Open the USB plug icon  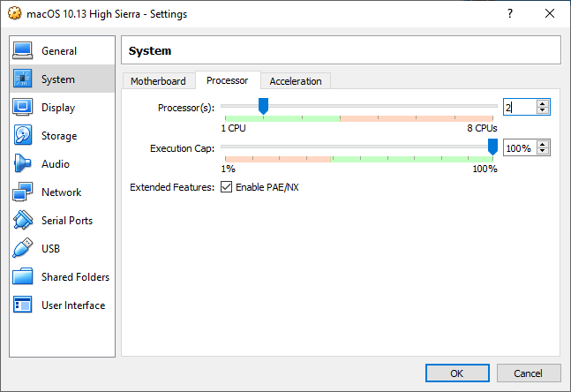(x=23, y=249)
